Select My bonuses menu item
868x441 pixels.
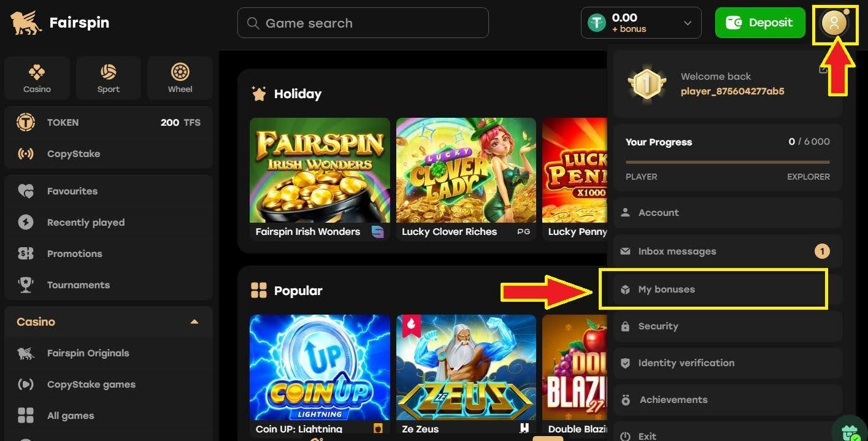pyautogui.click(x=666, y=290)
